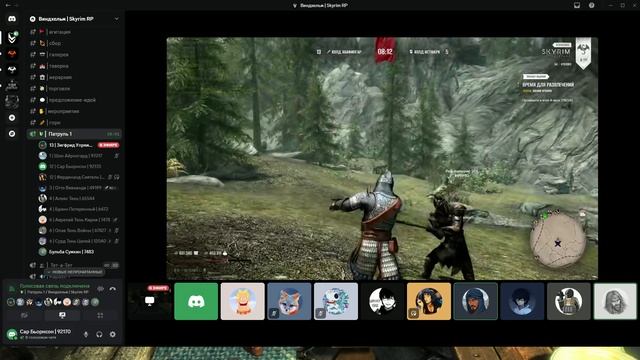Join the Тет-а-Тет voice channel
The height and width of the screenshot is (360, 640).
point(75,265)
